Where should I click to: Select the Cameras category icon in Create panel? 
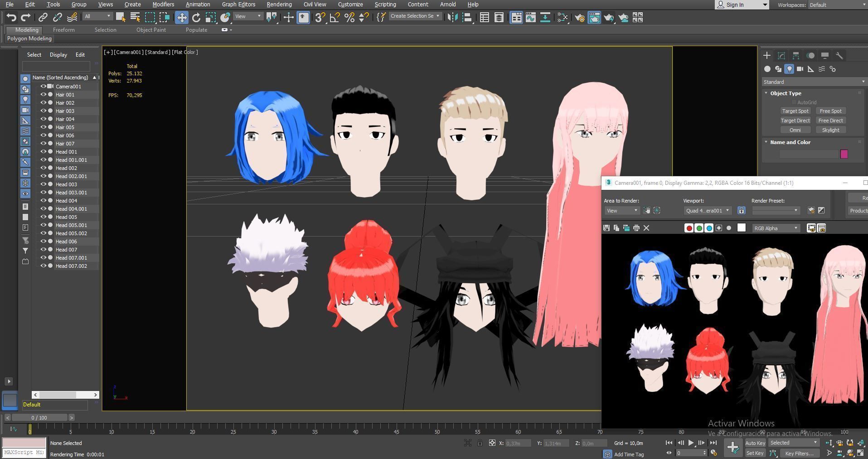tap(800, 69)
